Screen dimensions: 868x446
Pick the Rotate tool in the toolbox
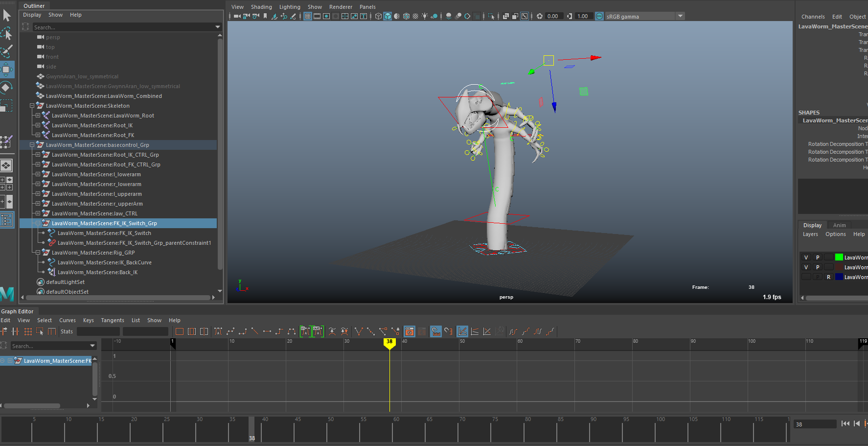pyautogui.click(x=6, y=88)
